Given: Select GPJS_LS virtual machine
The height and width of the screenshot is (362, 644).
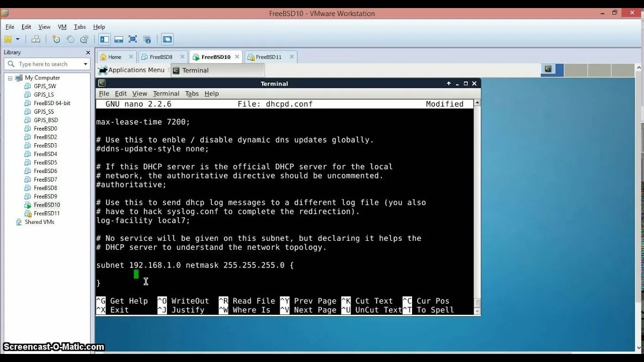Looking at the screenshot, I should [x=44, y=95].
